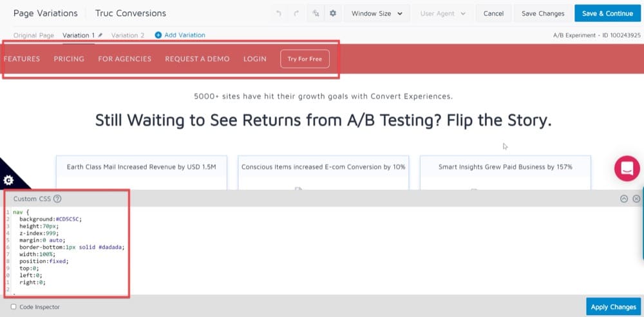This screenshot has height=317, width=644.
Task: Click PRICING in the red nav bar
Action: pos(69,59)
